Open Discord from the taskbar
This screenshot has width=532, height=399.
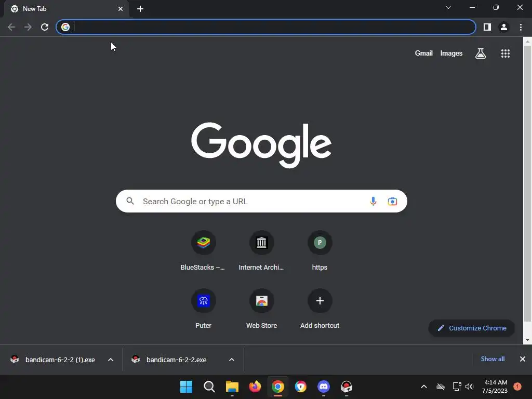324,387
